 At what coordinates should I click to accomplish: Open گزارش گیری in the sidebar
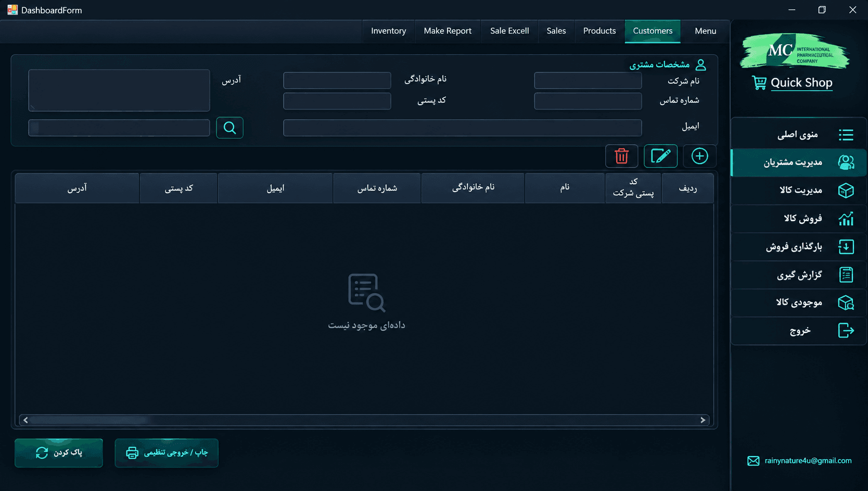pos(799,274)
